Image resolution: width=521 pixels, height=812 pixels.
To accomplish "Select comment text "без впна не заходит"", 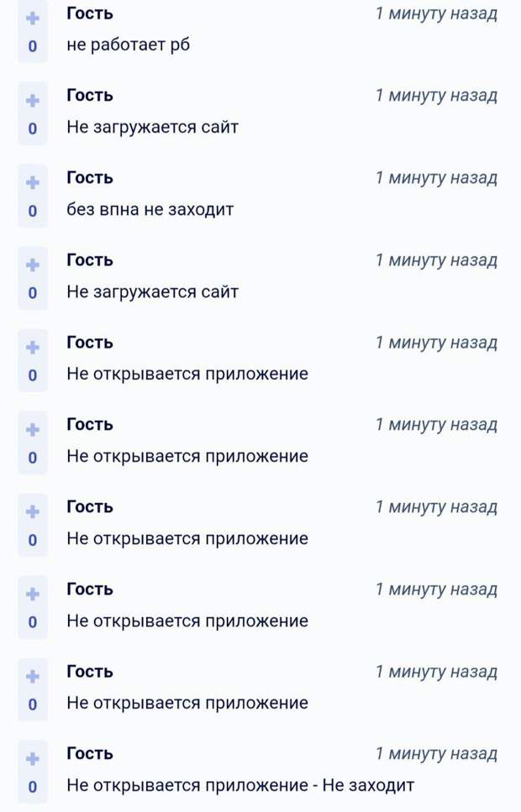I will (150, 210).
